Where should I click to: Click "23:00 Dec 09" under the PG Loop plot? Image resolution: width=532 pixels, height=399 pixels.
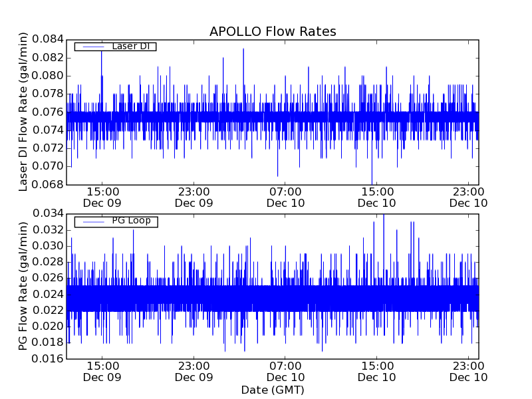pyautogui.click(x=194, y=372)
